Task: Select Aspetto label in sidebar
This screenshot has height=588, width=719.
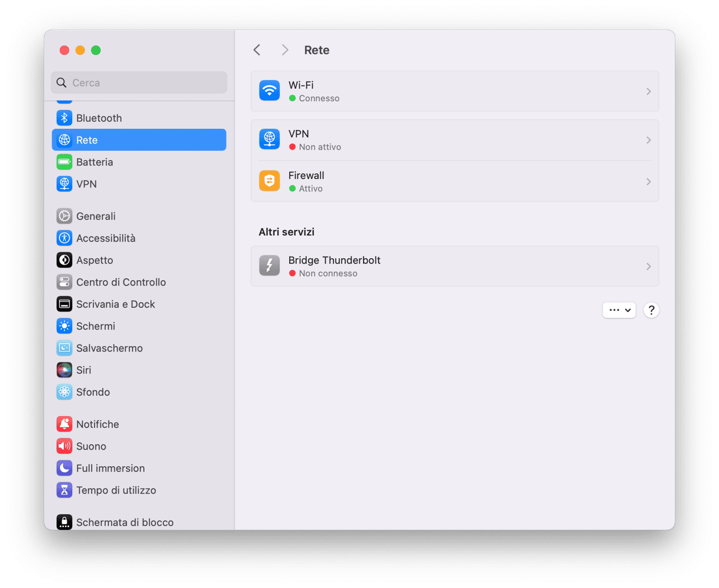Action: tap(95, 260)
